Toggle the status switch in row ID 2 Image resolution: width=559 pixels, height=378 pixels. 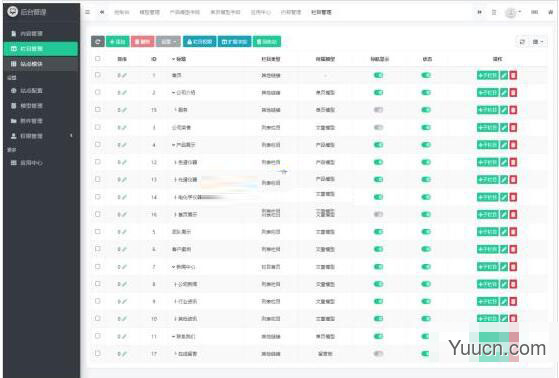click(426, 93)
